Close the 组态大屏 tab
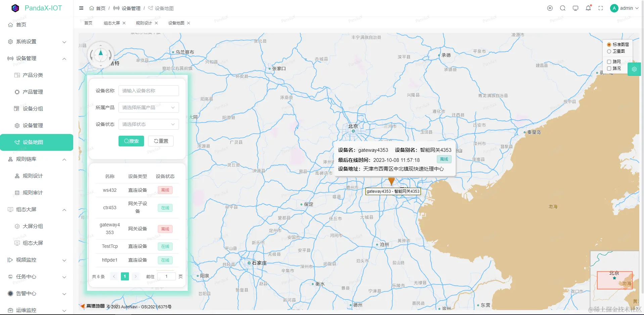The width and height of the screenshot is (644, 315). 124,23
